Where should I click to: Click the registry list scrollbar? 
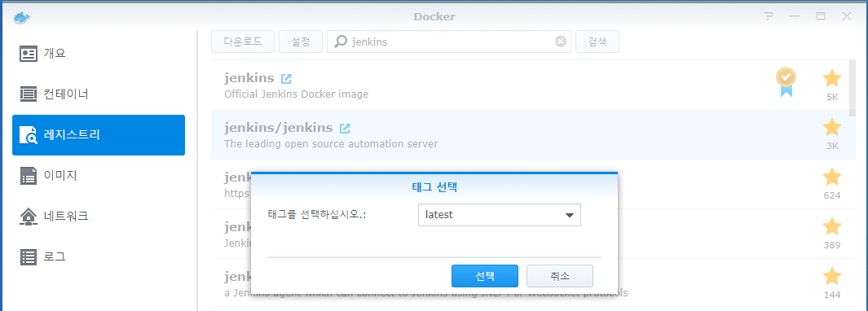click(x=853, y=89)
